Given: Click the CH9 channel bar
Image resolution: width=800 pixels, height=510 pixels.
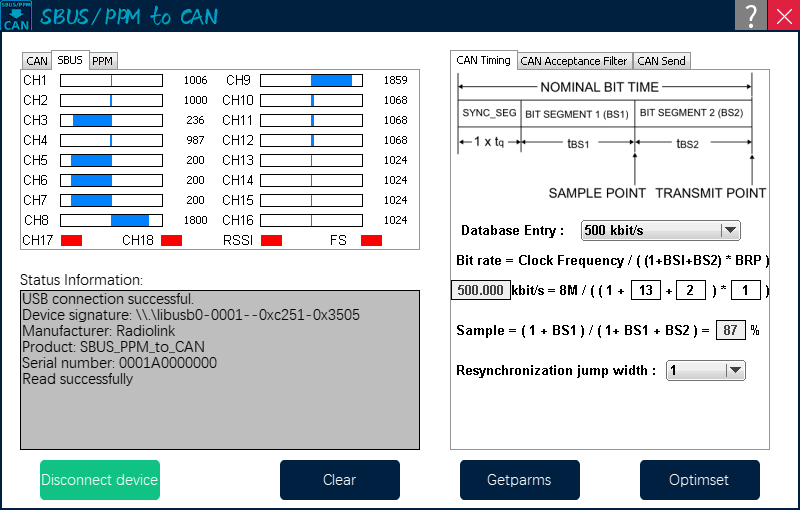Looking at the screenshot, I should (310, 80).
